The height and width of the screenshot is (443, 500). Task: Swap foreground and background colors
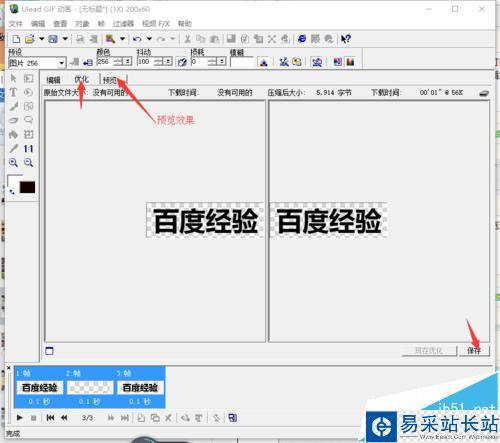pos(12,192)
